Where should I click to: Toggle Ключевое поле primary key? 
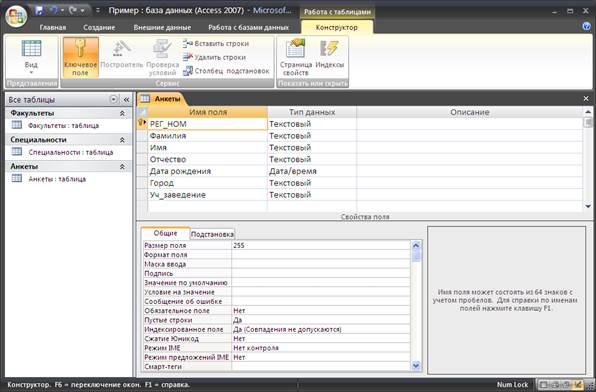tap(80, 57)
